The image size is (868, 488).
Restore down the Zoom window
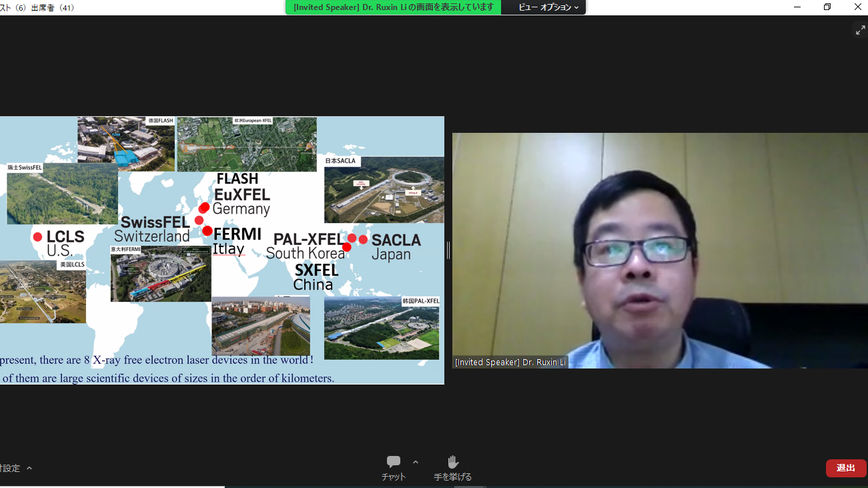click(x=827, y=7)
